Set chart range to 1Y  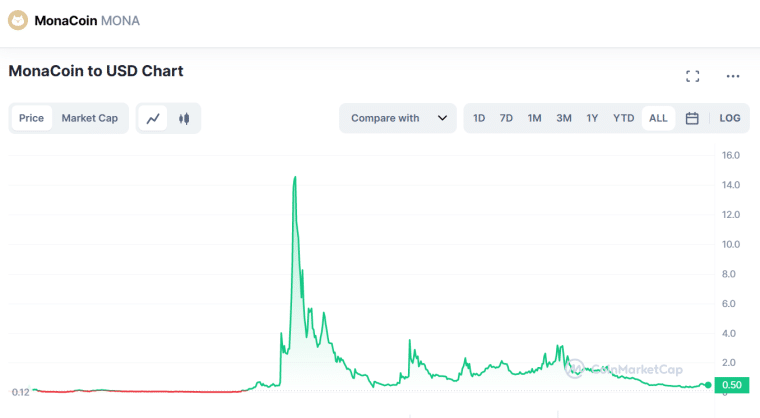[592, 118]
